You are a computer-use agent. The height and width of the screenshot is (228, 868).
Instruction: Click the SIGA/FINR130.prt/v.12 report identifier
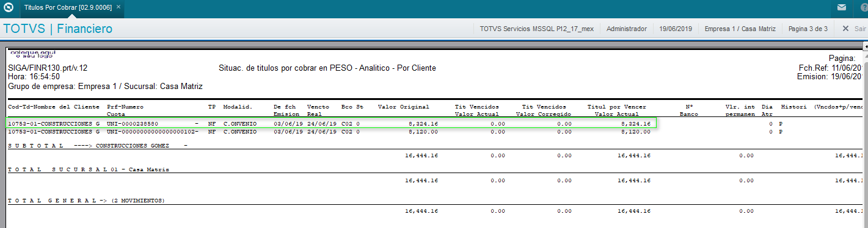click(x=48, y=68)
